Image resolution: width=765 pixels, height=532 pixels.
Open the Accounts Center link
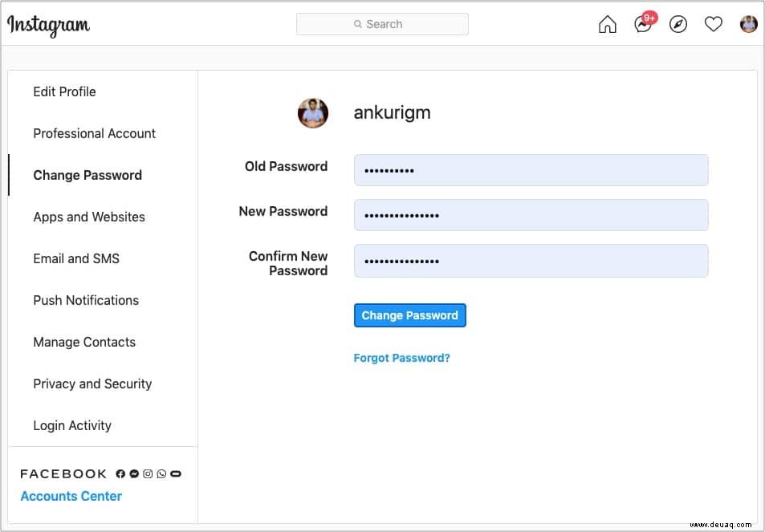click(x=71, y=496)
